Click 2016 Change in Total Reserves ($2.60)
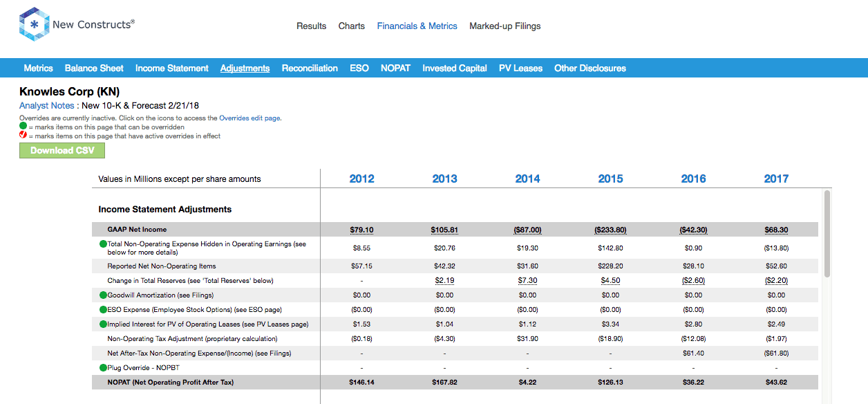The height and width of the screenshot is (404, 868). [693, 281]
